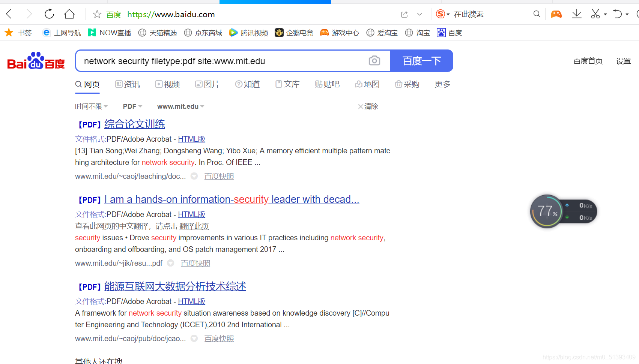Open image search via the camera icon

pos(374,61)
